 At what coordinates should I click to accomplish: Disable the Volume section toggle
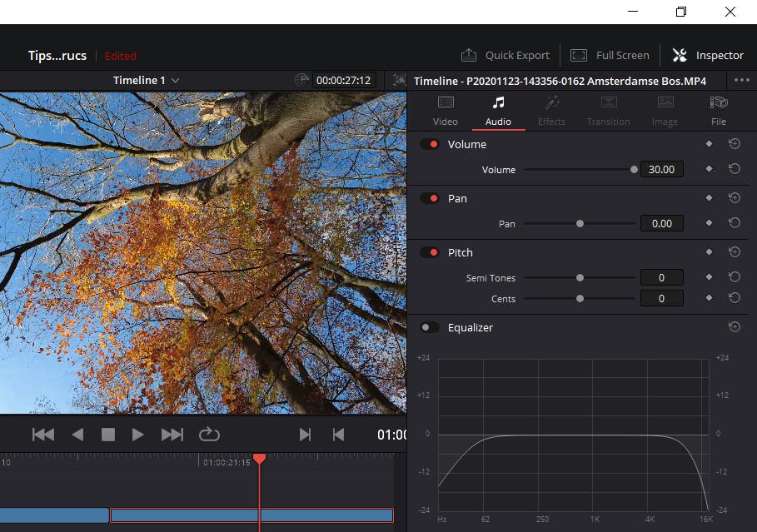pos(430,144)
